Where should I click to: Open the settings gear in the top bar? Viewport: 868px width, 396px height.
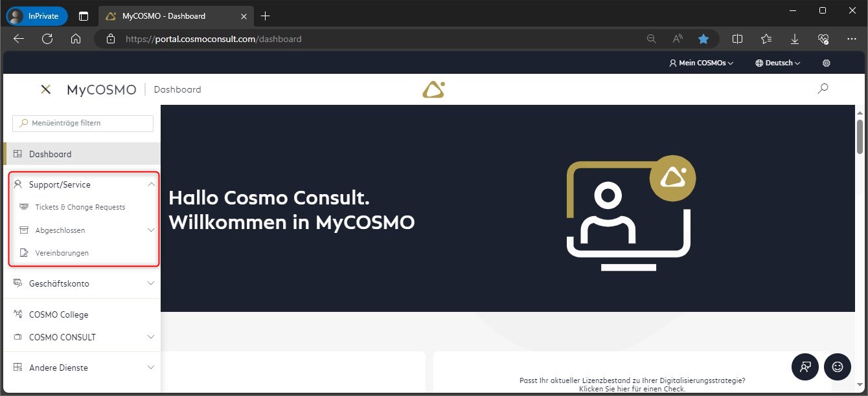coord(826,62)
